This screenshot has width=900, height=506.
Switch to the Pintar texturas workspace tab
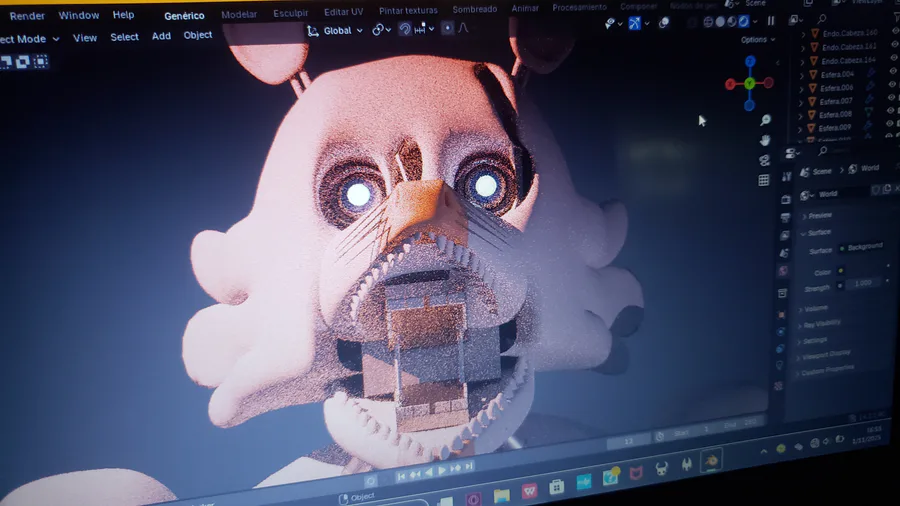click(x=408, y=10)
